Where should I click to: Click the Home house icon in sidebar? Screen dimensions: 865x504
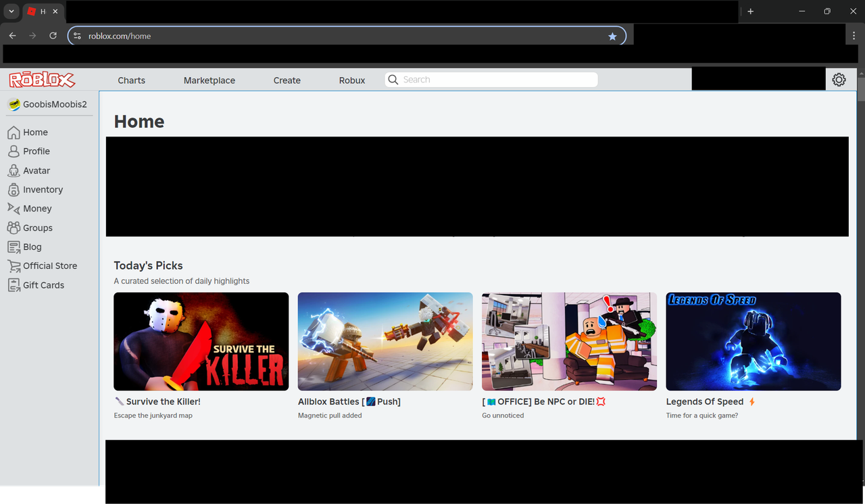click(14, 132)
